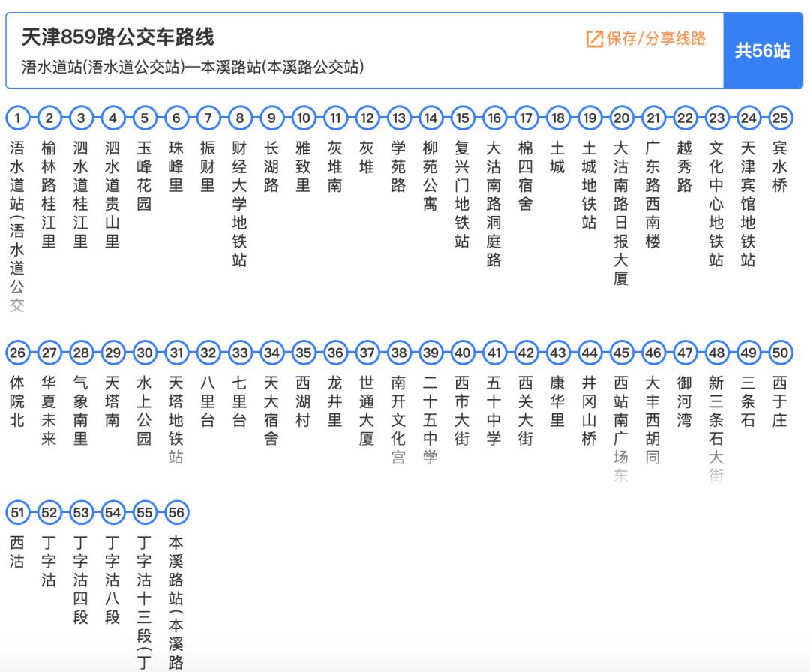Open the 文化中心地铁站 stop name
The height and width of the screenshot is (672, 810).
coord(716,203)
